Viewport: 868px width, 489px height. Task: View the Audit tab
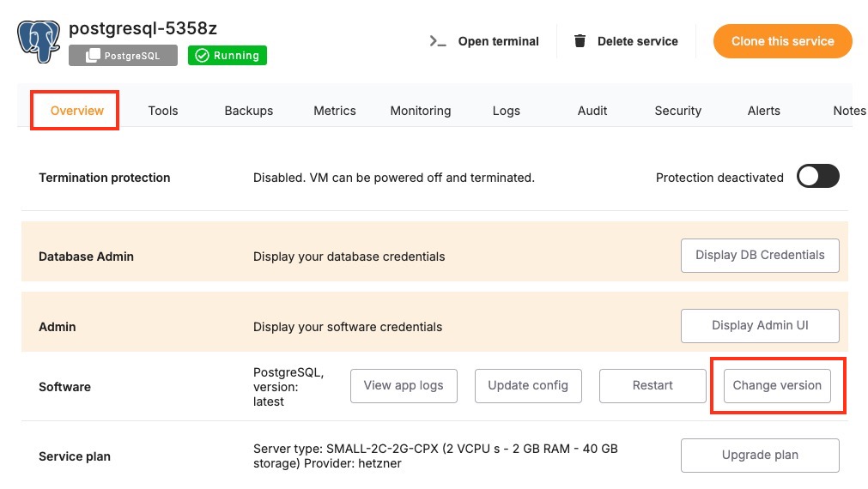(x=592, y=111)
